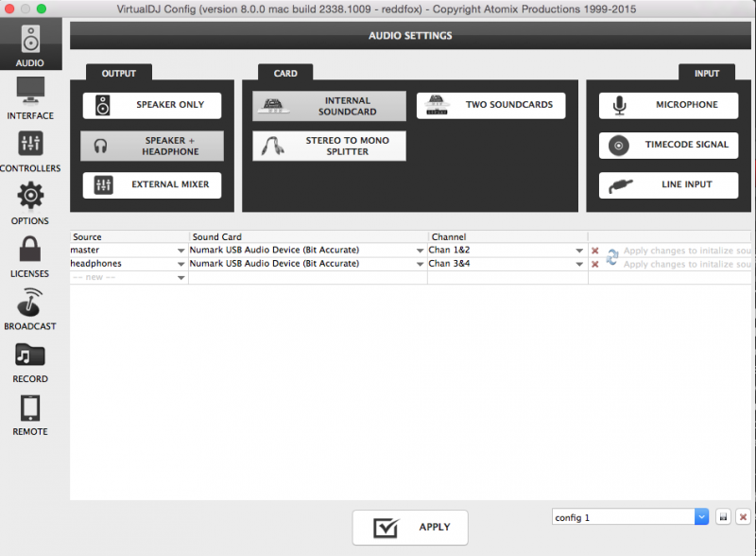Click the Source column header
756x556 pixels.
click(129, 237)
